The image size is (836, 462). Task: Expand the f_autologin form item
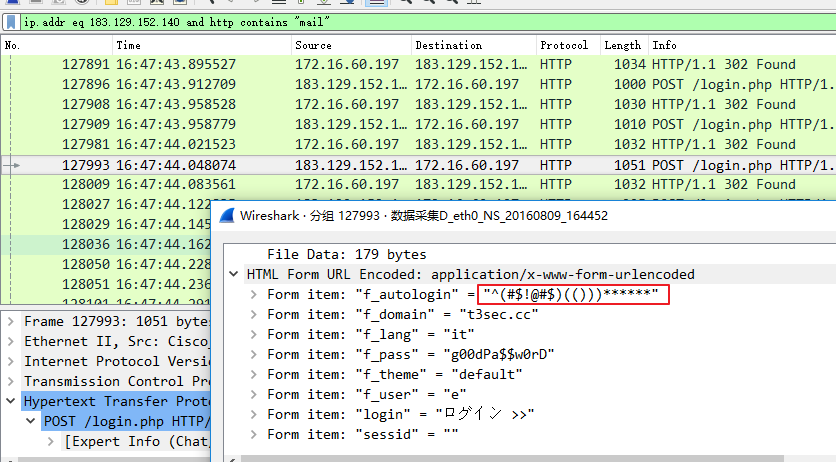254,295
